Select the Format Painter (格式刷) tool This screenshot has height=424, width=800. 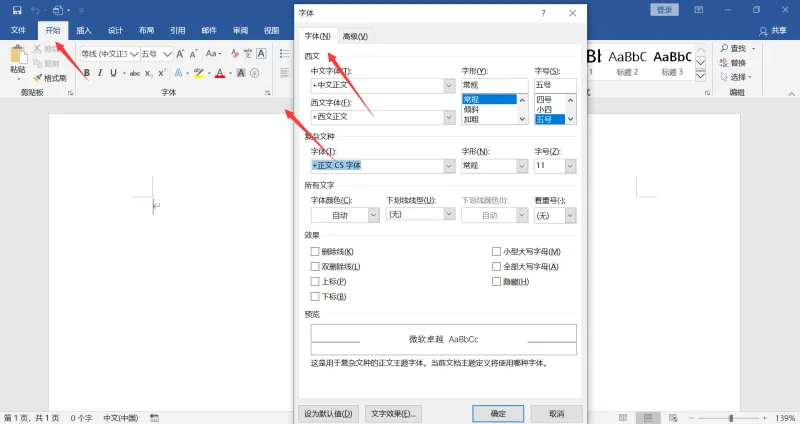50,78
